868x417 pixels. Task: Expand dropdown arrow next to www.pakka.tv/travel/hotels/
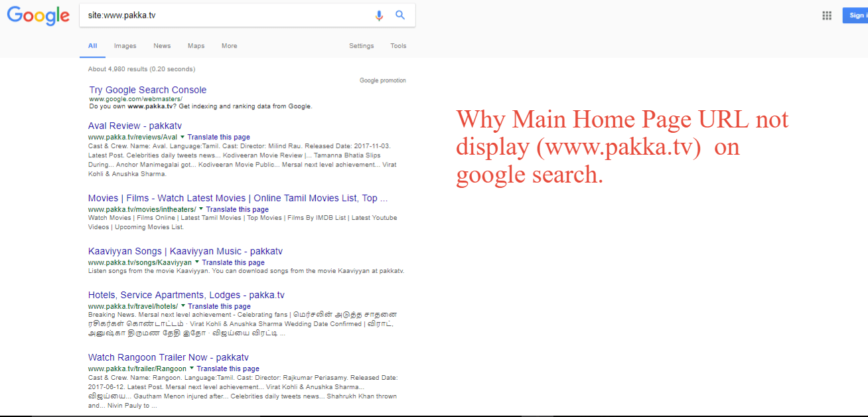pyautogui.click(x=183, y=306)
